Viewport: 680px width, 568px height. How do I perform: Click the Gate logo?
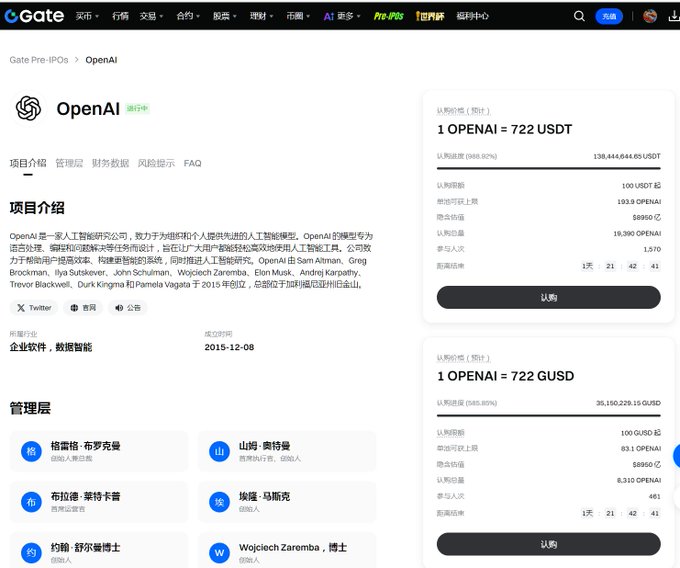point(34,16)
